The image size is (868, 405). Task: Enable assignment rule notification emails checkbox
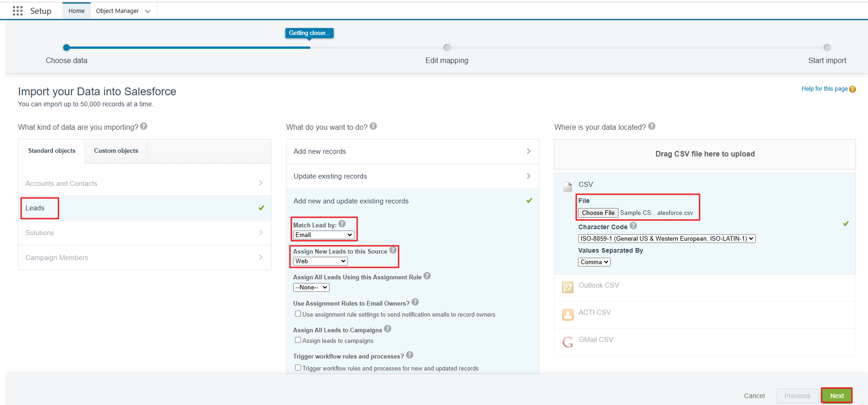click(298, 314)
